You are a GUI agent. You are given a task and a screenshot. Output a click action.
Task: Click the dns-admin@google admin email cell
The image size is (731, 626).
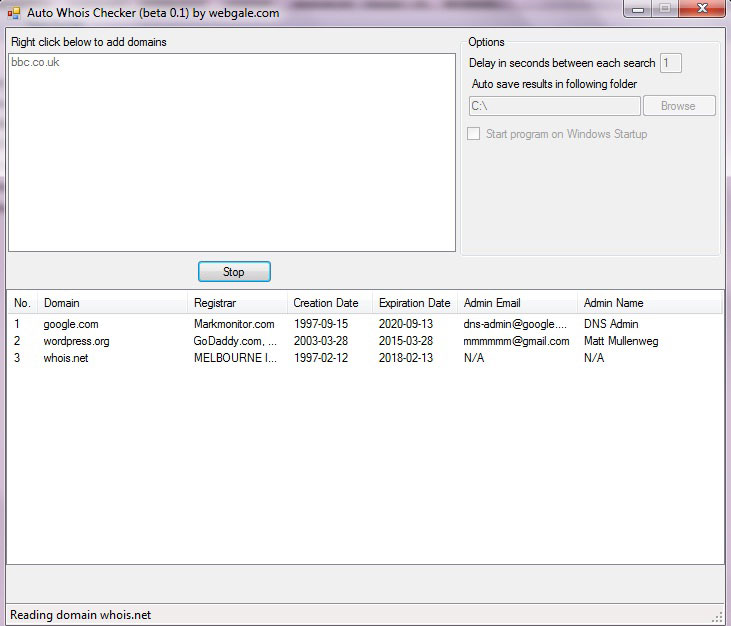(515, 324)
